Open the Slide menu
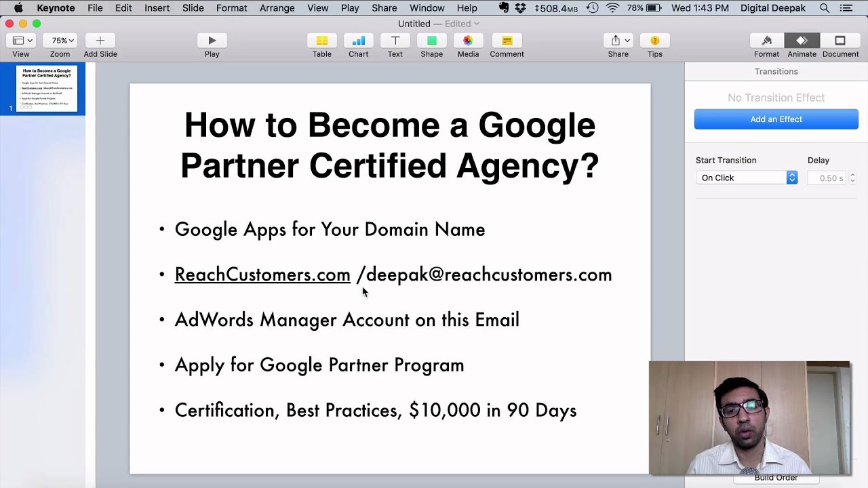This screenshot has height=488, width=868. pos(193,8)
